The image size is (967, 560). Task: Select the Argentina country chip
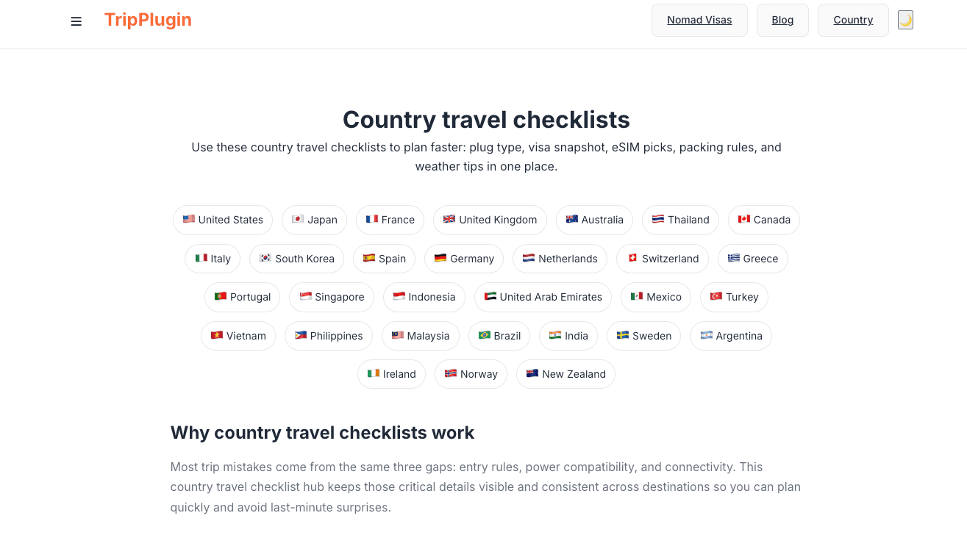tap(730, 336)
